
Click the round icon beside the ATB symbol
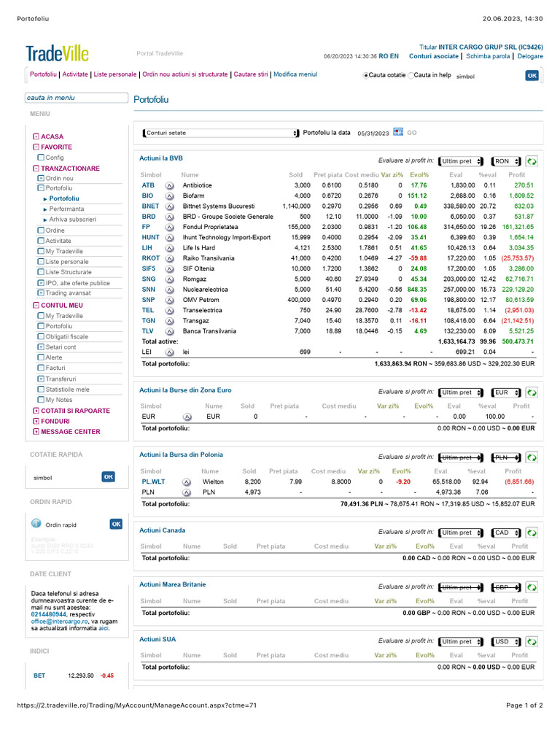point(169,186)
